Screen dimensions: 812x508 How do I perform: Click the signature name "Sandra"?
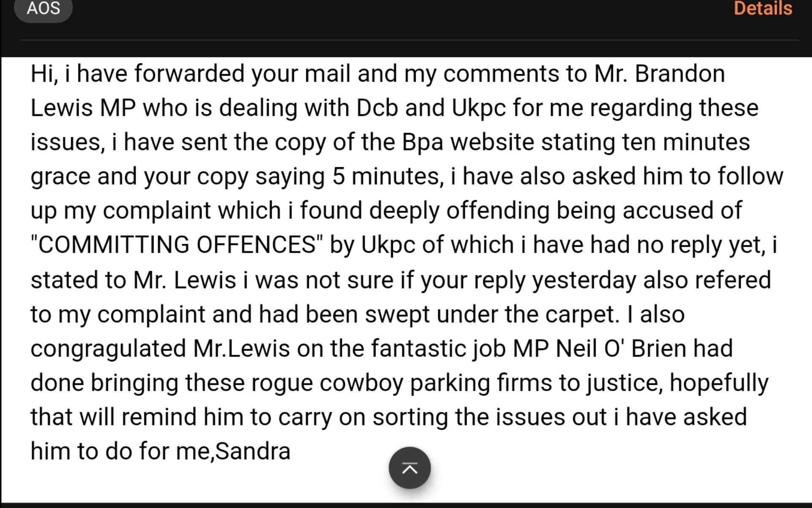pyautogui.click(x=252, y=451)
